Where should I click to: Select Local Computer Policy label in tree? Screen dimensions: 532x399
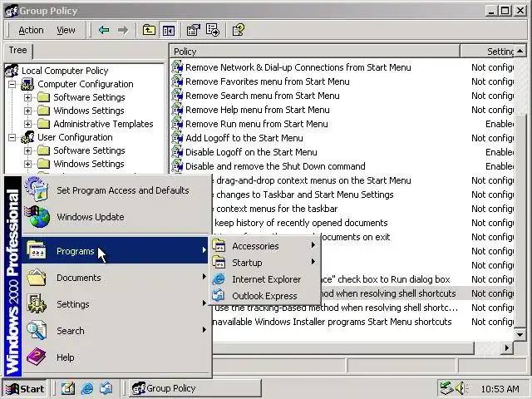65,71
